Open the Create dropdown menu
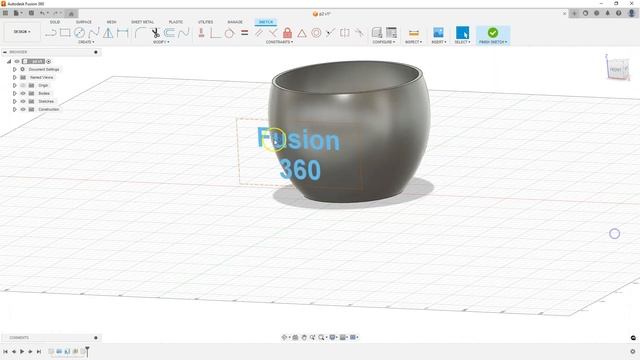 tap(86, 42)
